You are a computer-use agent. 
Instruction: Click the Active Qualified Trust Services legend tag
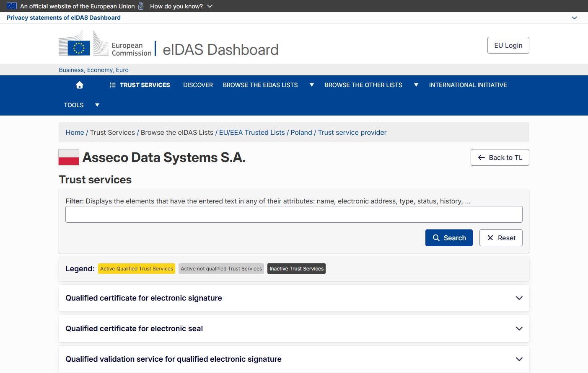click(137, 269)
